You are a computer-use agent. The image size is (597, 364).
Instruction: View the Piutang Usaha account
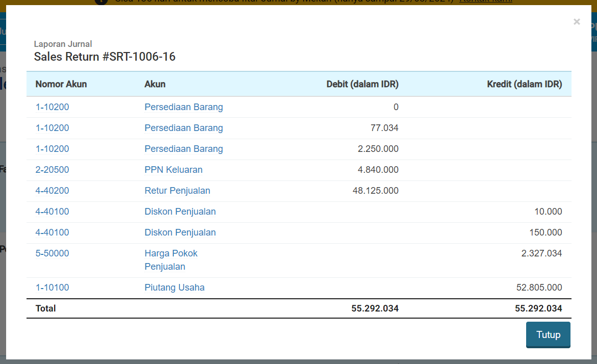pyautogui.click(x=174, y=288)
